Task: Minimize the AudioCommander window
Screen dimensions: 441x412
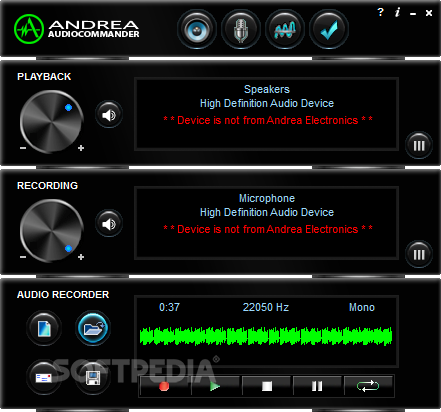Action: 413,14
